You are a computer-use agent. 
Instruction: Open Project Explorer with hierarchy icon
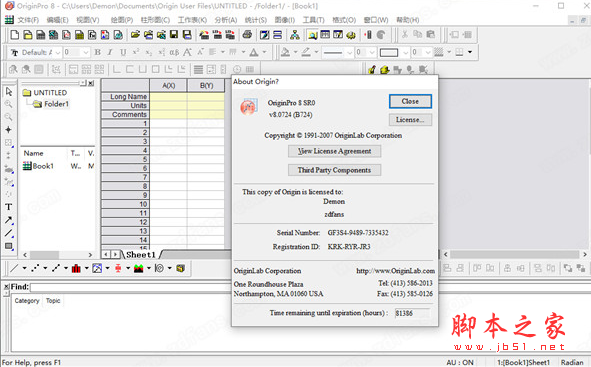295,35
